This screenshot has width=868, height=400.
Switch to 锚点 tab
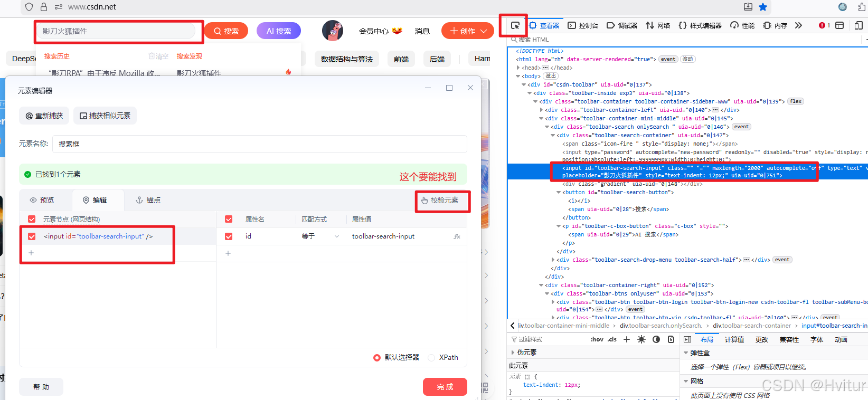click(148, 200)
